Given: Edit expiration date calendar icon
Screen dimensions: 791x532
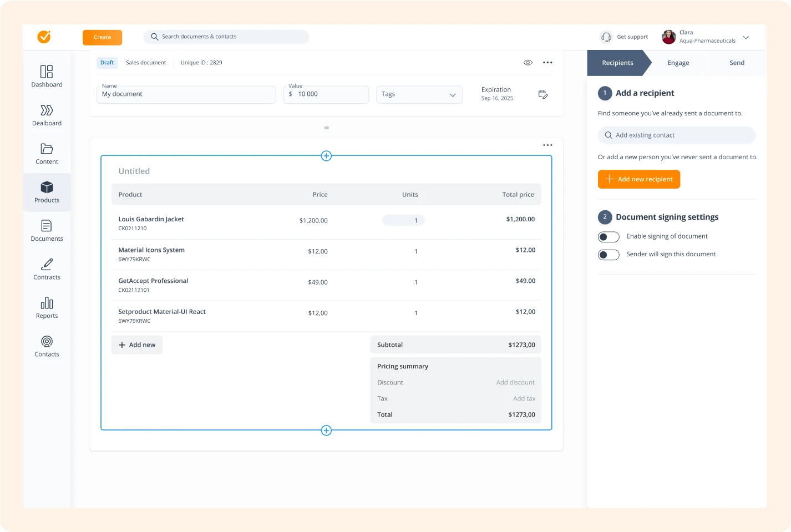Looking at the screenshot, I should [543, 94].
